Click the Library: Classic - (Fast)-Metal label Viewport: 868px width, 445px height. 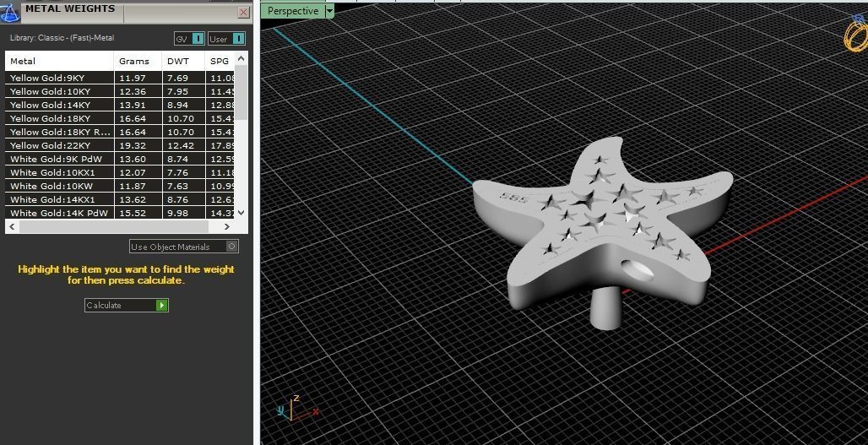[62, 38]
